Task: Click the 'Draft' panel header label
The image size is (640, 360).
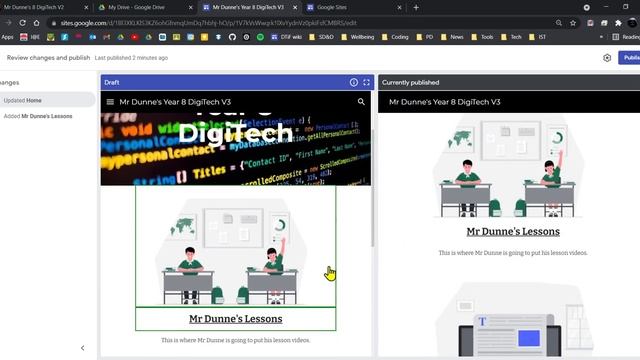Action: click(x=111, y=82)
